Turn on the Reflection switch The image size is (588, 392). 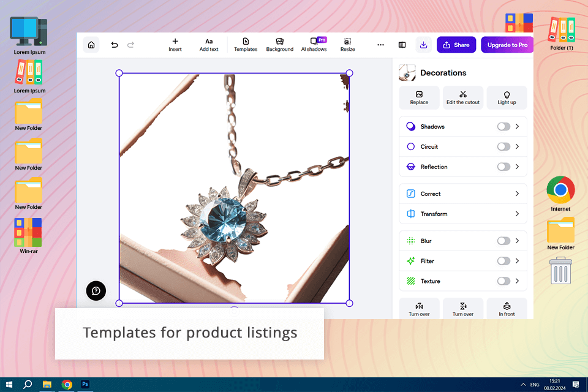coord(503,167)
